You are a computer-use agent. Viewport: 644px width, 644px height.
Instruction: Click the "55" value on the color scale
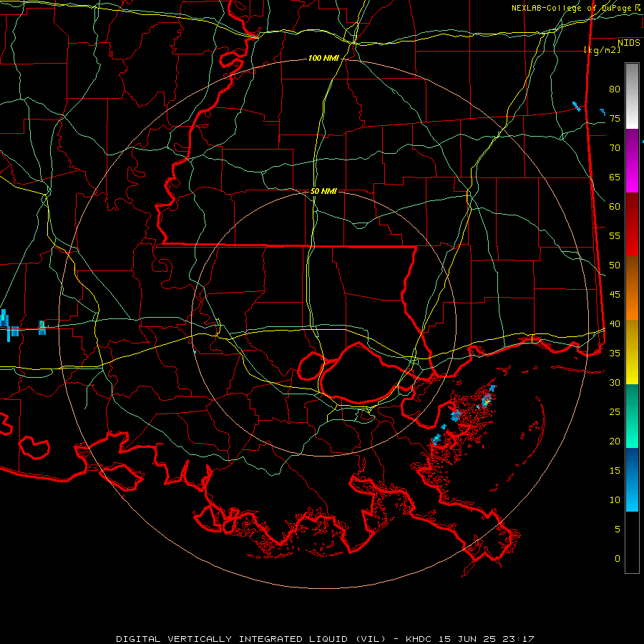(x=615, y=236)
